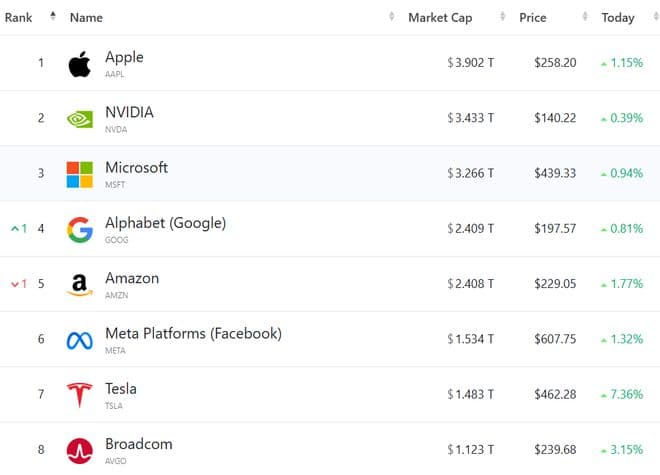Click the Meta Platforms logo icon
This screenshot has width=660, height=475.
tap(79, 340)
